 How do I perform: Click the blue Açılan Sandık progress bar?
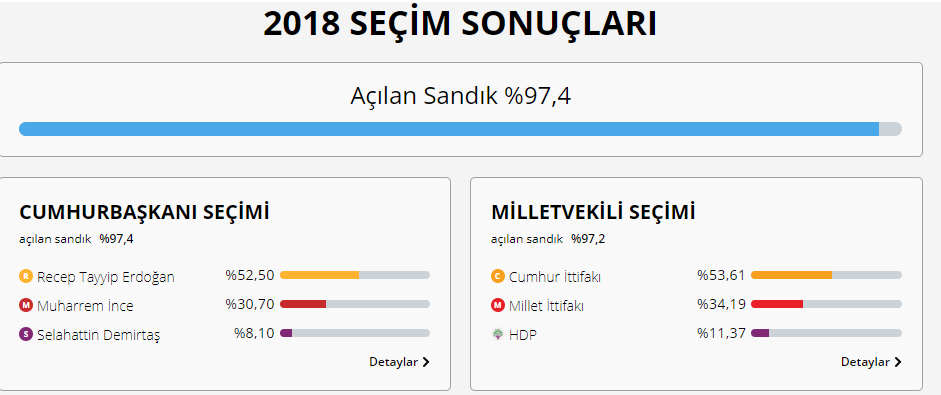click(460, 129)
